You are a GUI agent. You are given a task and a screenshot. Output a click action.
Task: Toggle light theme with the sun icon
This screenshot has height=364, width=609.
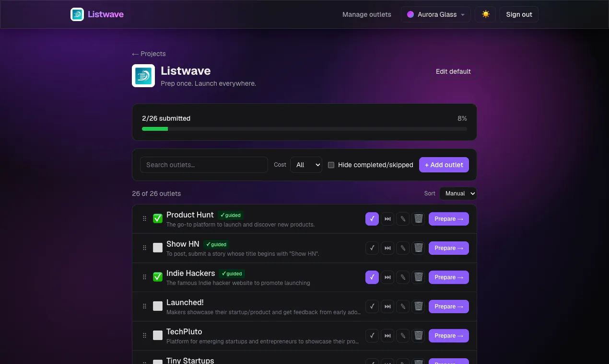tap(485, 14)
